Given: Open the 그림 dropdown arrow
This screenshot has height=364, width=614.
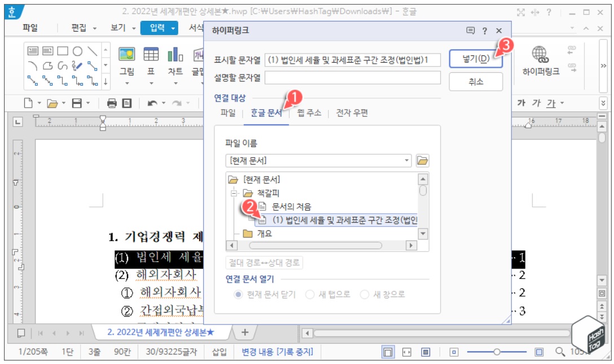Looking at the screenshot, I should pyautogui.click(x=127, y=84).
